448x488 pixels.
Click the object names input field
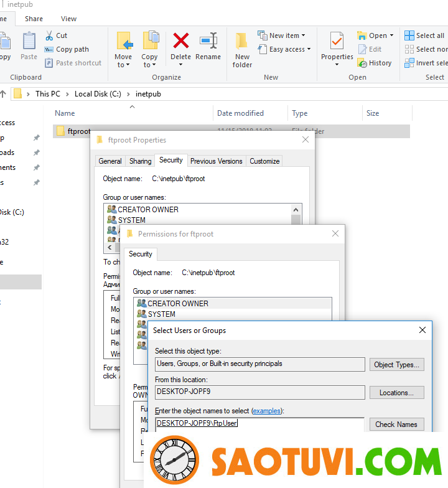pyautogui.click(x=260, y=425)
